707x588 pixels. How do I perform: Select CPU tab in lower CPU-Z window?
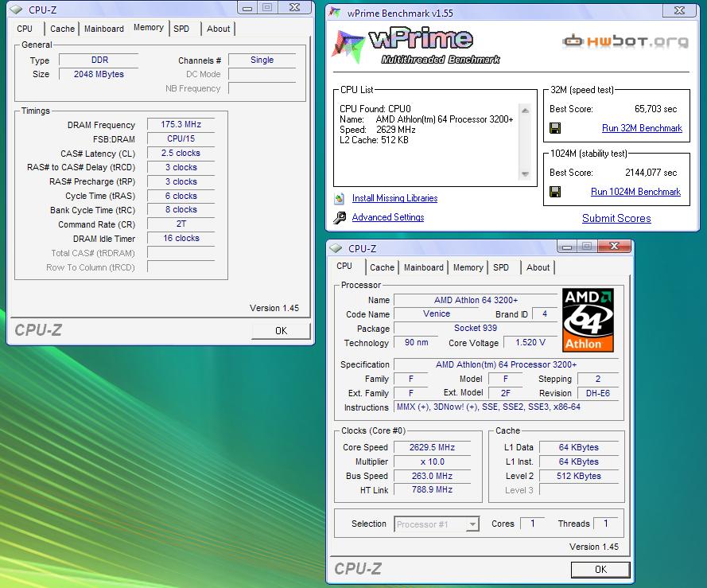coord(344,267)
